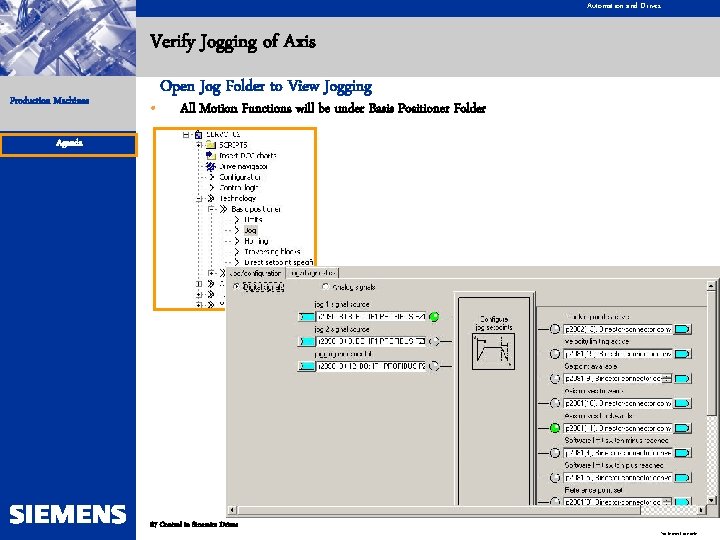Image resolution: width=720 pixels, height=540 pixels.
Task: Click cyan button for Setpoint available
Action: coord(682,379)
